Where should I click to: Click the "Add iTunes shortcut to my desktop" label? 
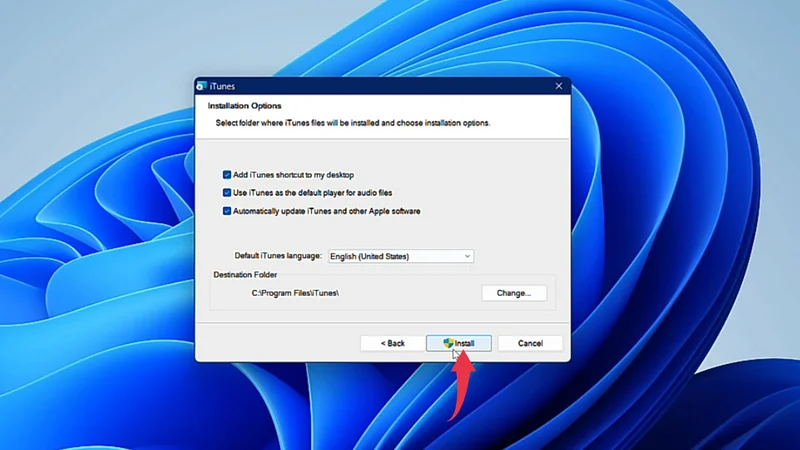point(293,175)
